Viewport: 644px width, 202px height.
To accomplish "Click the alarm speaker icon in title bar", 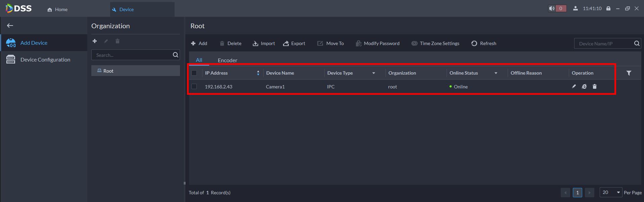I will [x=552, y=8].
